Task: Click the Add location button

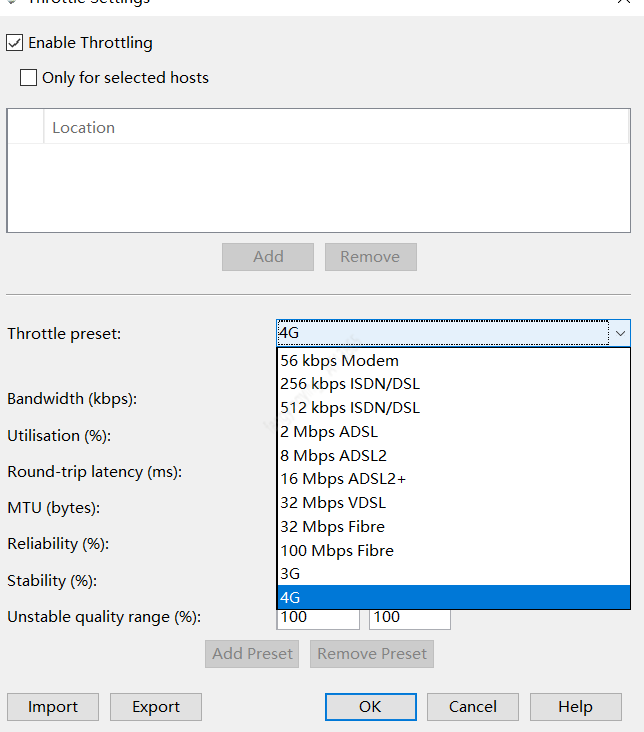Action: [x=268, y=257]
